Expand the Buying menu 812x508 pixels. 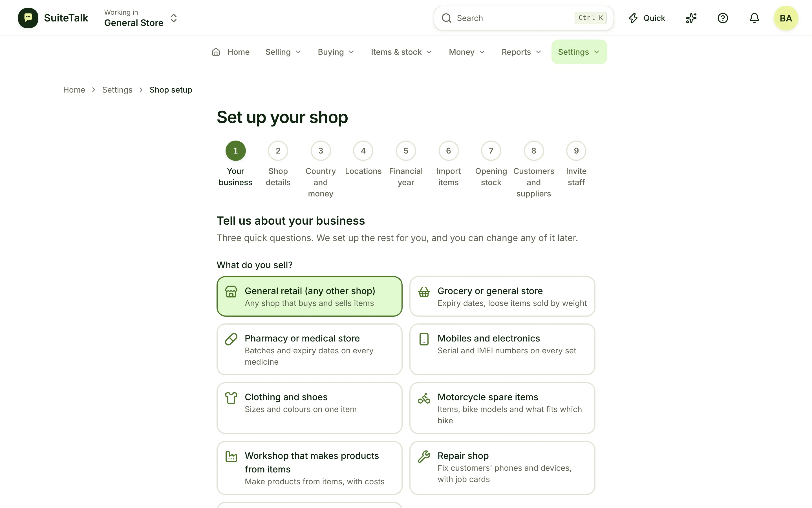point(336,52)
